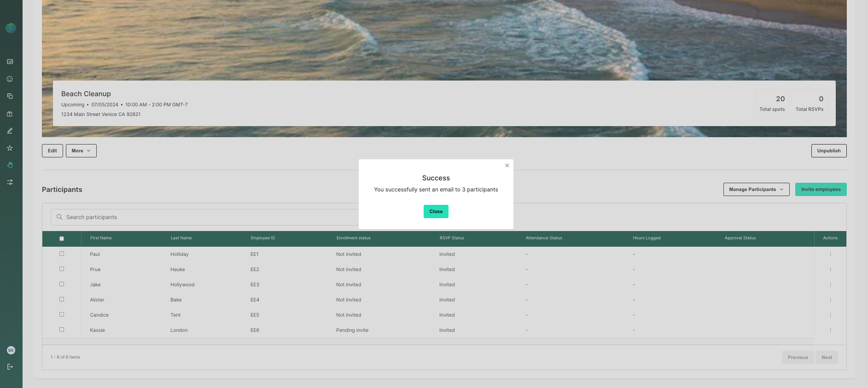
Task: Select the checkbox for Kassie London
Action: [x=62, y=330]
